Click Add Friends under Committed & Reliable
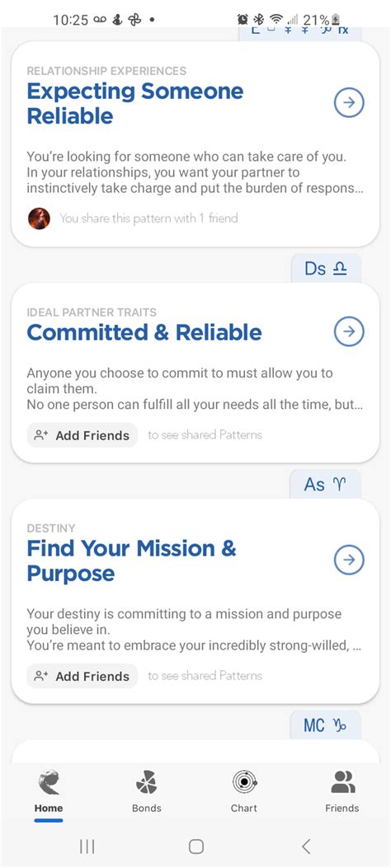The image size is (391, 868). (82, 435)
